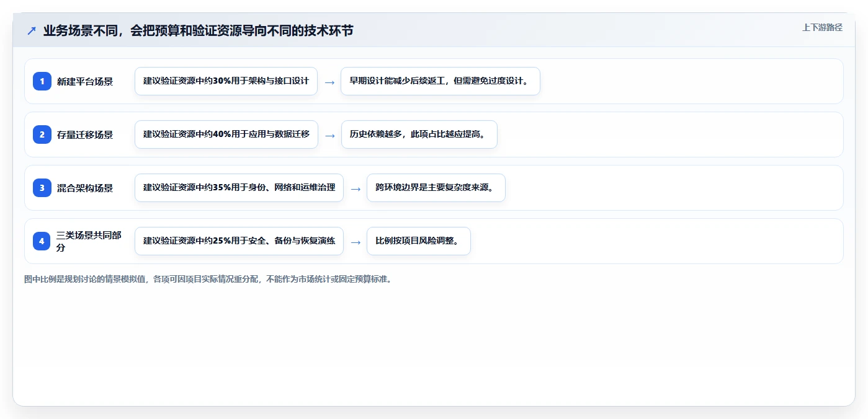This screenshot has width=868, height=419.
Task: Select the 三类场景共同部分 label
Action: click(x=89, y=241)
